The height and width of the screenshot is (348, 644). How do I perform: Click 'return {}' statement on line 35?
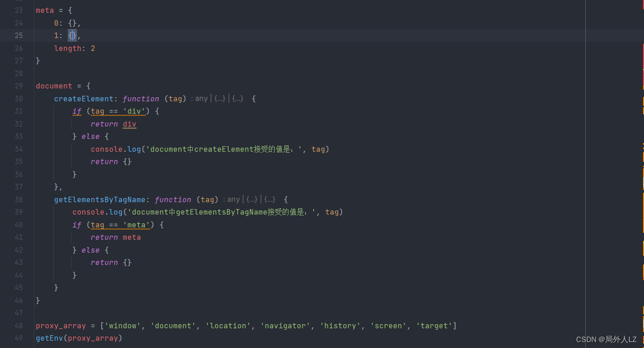[x=111, y=161]
